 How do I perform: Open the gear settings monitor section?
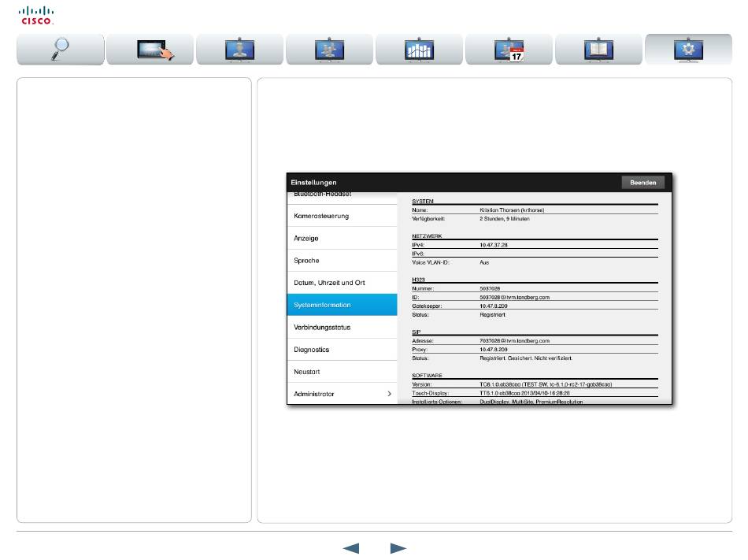tap(688, 49)
